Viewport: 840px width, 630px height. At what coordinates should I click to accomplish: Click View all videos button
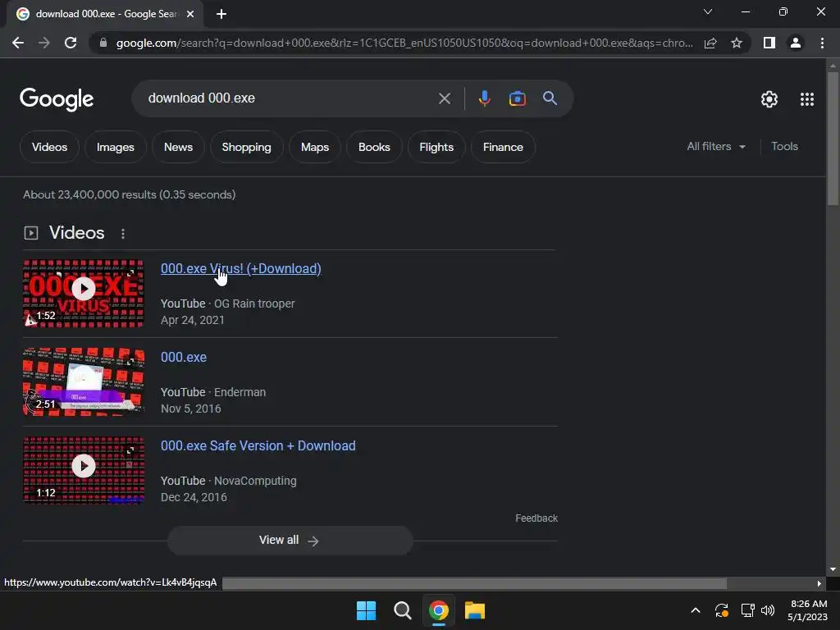(x=290, y=540)
